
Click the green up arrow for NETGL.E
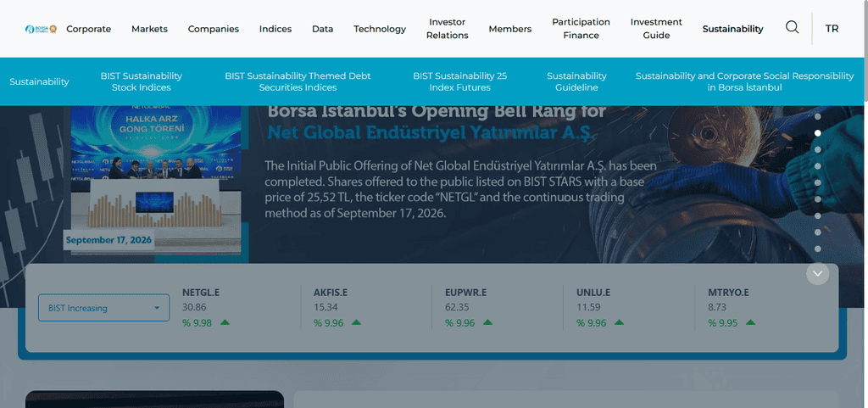point(225,322)
